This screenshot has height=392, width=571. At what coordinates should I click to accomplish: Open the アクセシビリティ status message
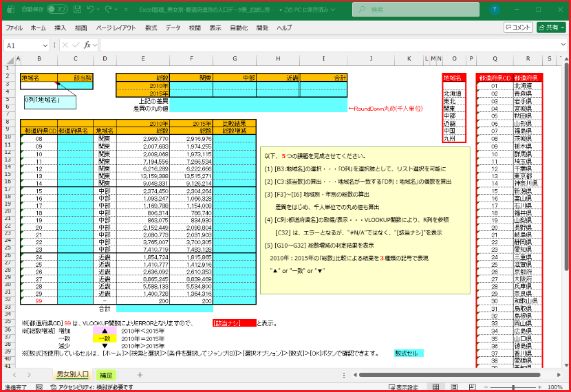pos(91,387)
